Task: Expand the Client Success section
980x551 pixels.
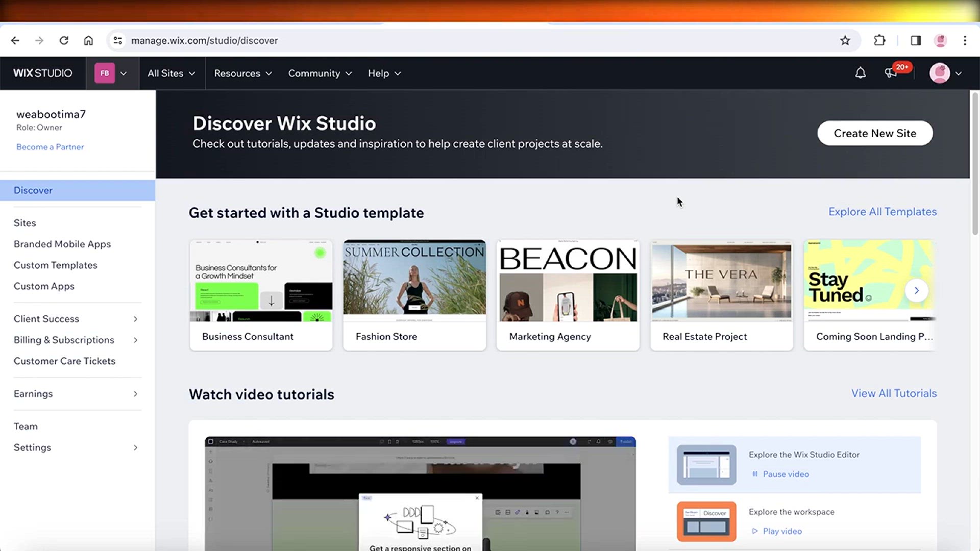Action: click(77, 319)
